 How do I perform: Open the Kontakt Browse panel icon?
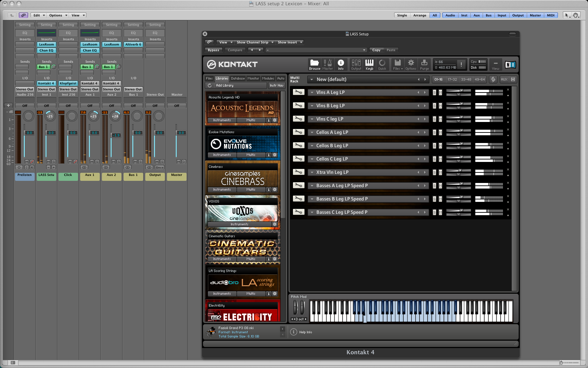314,64
